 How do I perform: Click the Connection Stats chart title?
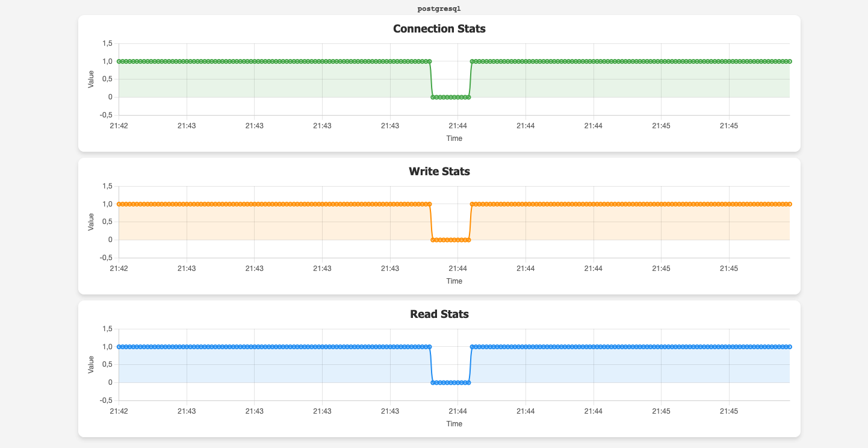tap(439, 28)
